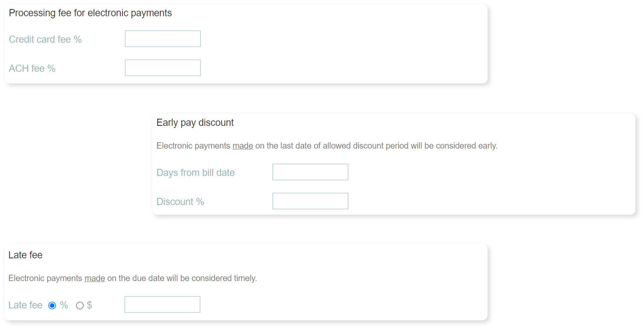
Task: Click the Credit card fee % input field
Action: [x=162, y=39]
